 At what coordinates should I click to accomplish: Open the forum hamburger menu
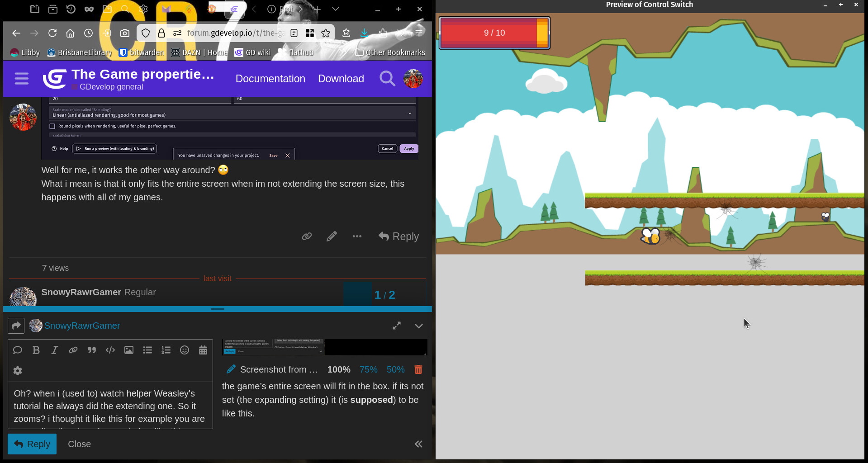pos(21,79)
